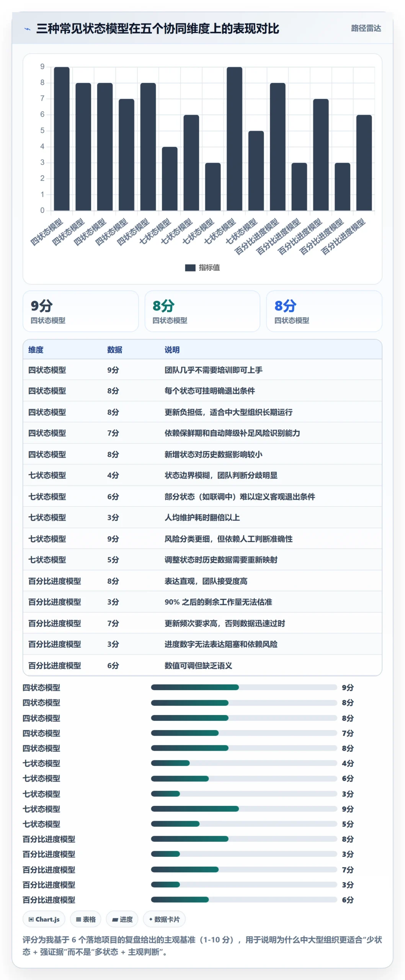Click the 路径雷达 label in header
Viewport: 405px width, 980px height.
pos(366,28)
